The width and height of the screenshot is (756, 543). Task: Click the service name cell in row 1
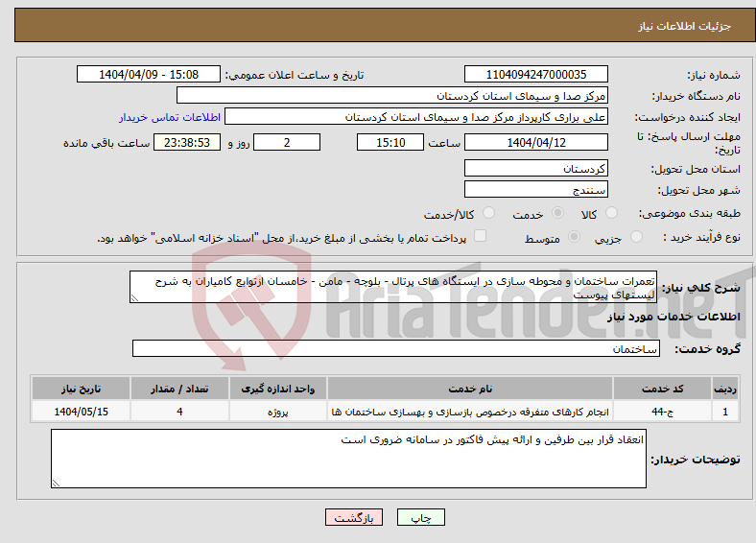(x=470, y=412)
